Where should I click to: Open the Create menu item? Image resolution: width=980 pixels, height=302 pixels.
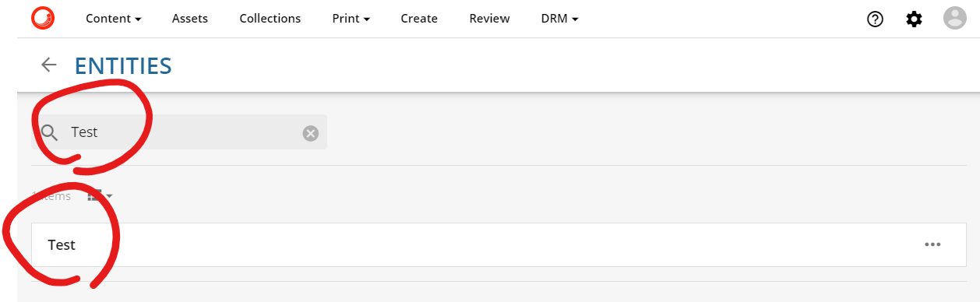(x=419, y=18)
